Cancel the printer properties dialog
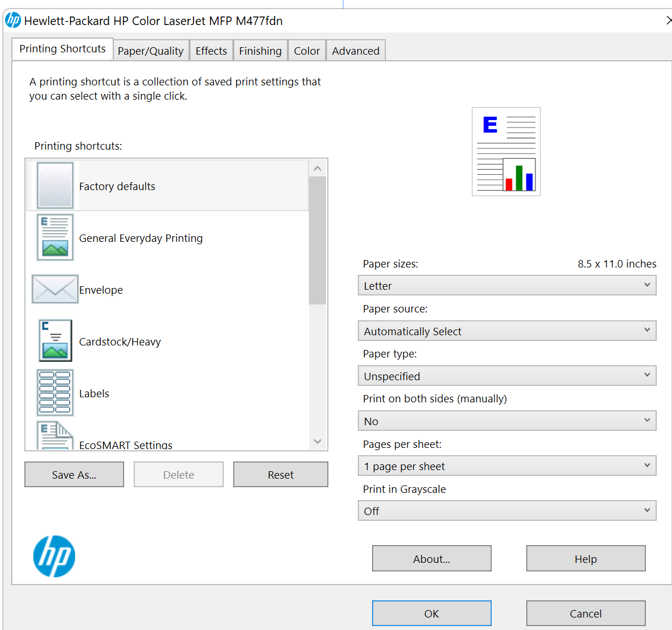This screenshot has height=630, width=672. tap(586, 613)
